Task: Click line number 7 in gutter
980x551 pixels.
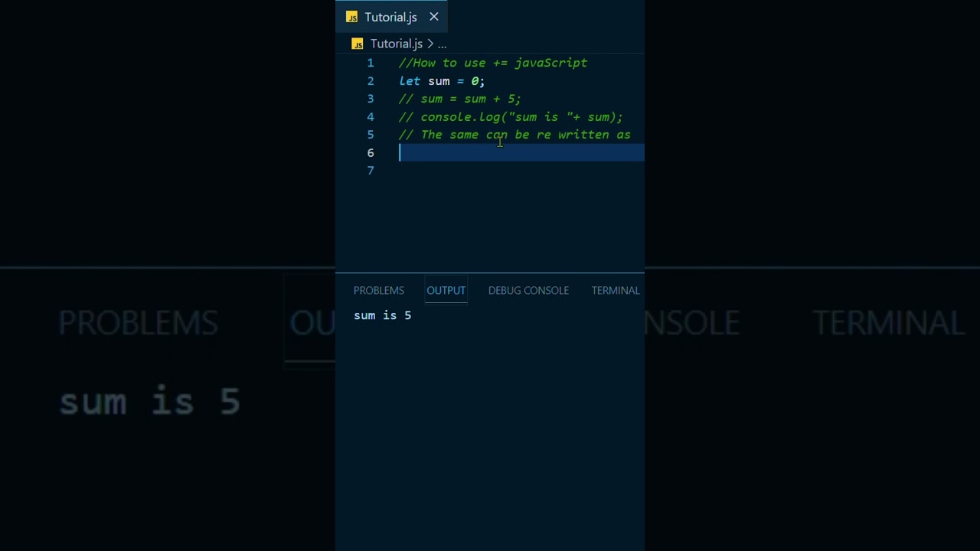Action: pos(371,171)
